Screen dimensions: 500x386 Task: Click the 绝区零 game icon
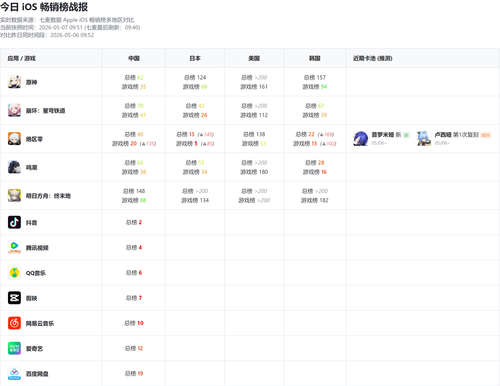pyautogui.click(x=14, y=139)
